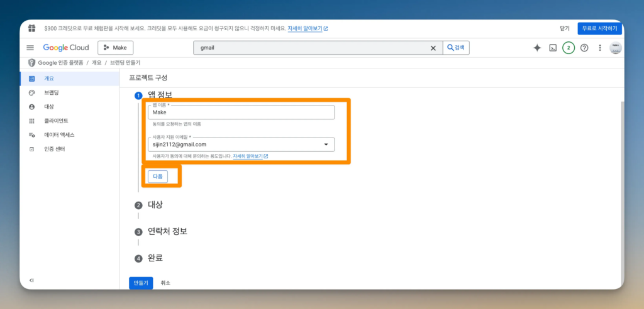Viewport: 644px width, 309px height.
Task: Click the 취소 button
Action: tap(165, 283)
